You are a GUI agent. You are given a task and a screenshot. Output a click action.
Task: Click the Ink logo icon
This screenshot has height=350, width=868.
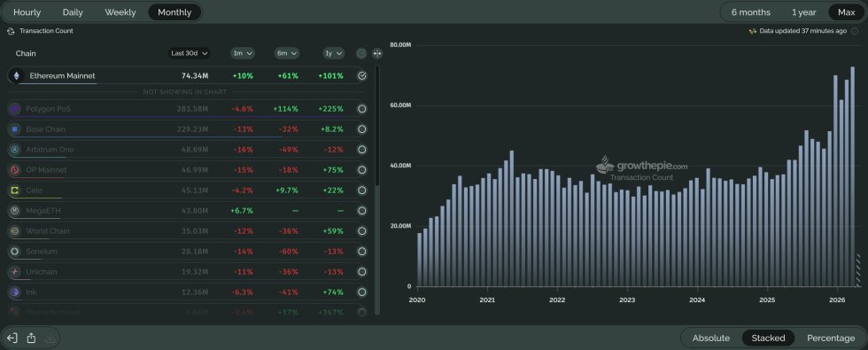point(14,292)
